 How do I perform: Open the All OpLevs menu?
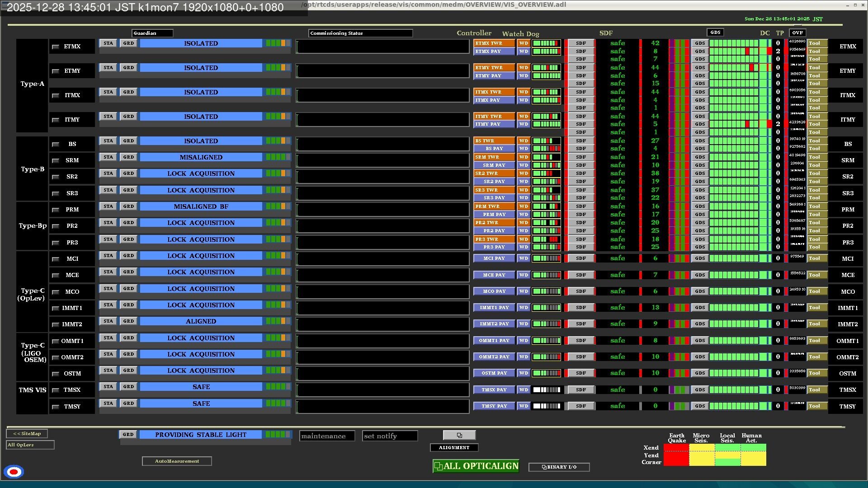pos(30,445)
